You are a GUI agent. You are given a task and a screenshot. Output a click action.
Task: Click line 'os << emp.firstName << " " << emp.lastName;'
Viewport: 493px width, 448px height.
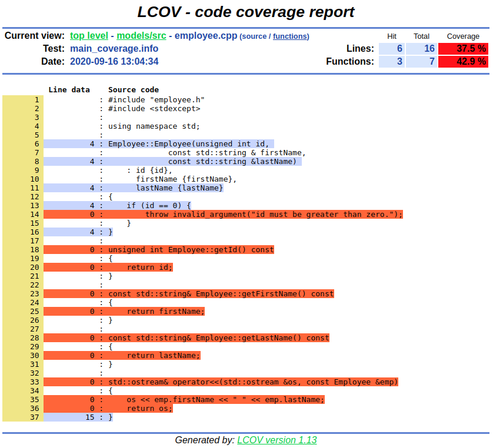(225, 400)
